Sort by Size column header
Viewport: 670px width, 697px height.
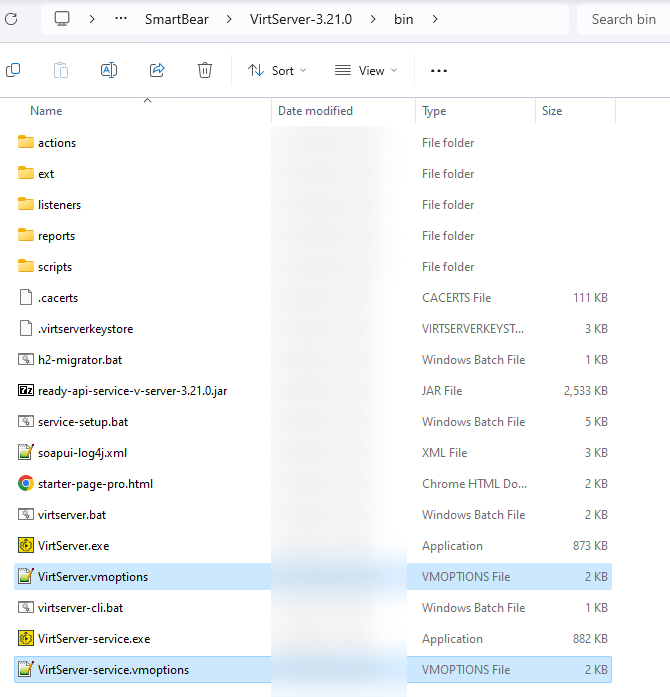click(x=552, y=111)
